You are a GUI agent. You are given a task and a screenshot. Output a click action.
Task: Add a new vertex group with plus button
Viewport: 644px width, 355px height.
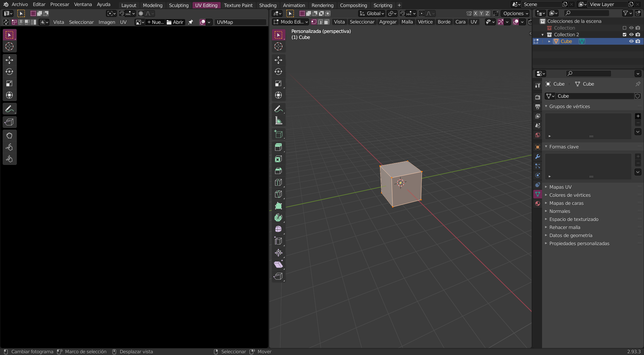tap(638, 116)
